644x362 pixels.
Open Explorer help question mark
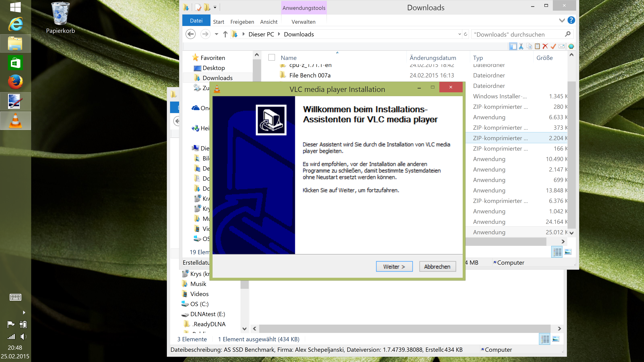pyautogui.click(x=571, y=20)
